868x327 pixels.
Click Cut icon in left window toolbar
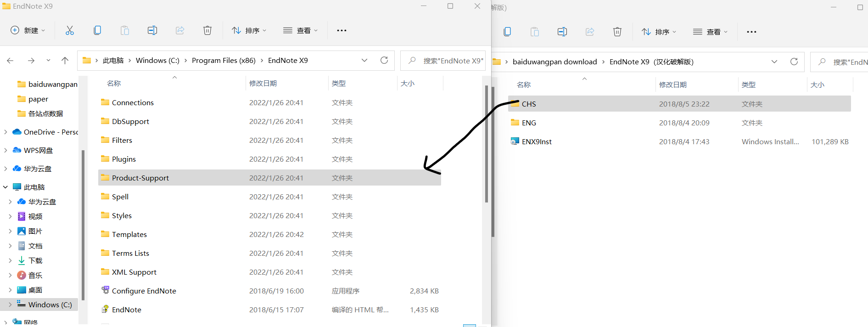click(70, 30)
